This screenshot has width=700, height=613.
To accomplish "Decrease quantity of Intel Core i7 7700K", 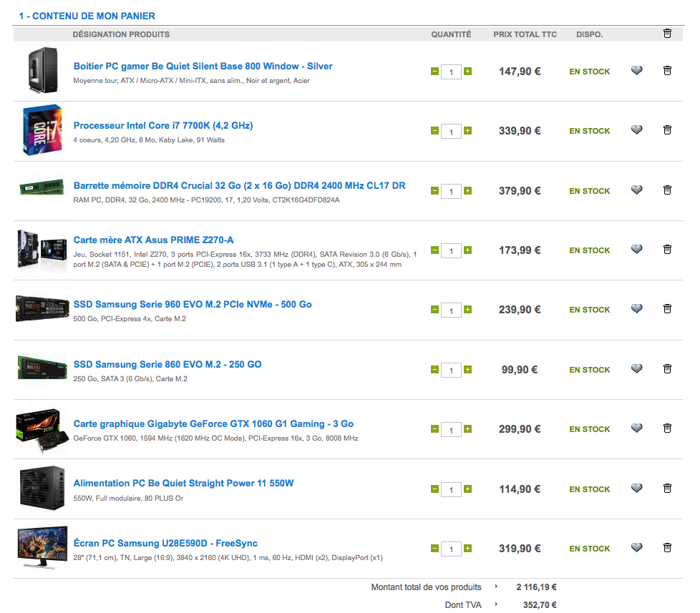I will (434, 131).
